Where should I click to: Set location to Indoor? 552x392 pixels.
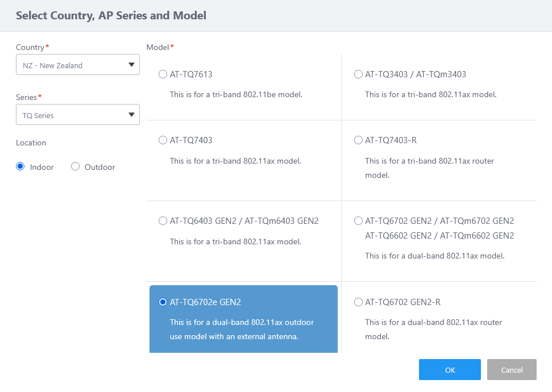click(x=21, y=167)
